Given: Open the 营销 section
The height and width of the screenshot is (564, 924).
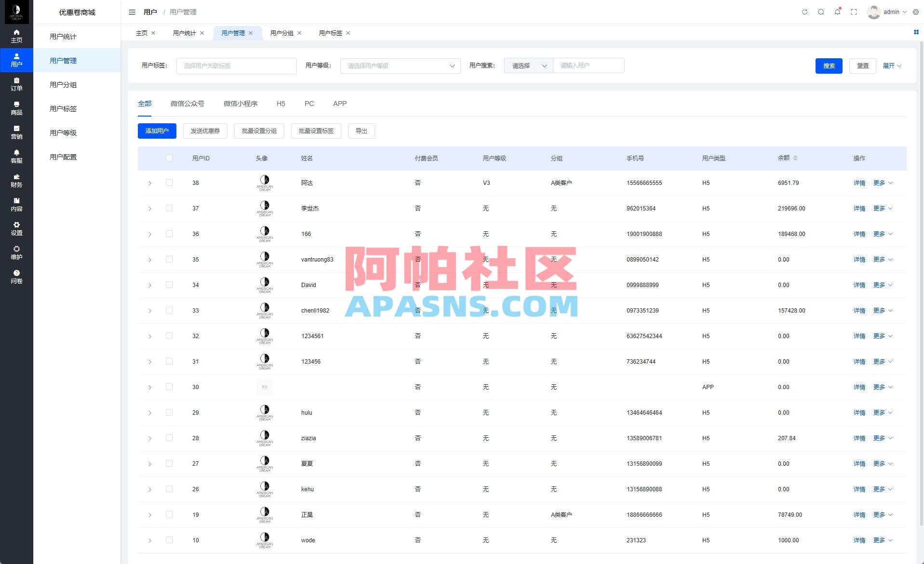Looking at the screenshot, I should pyautogui.click(x=16, y=132).
